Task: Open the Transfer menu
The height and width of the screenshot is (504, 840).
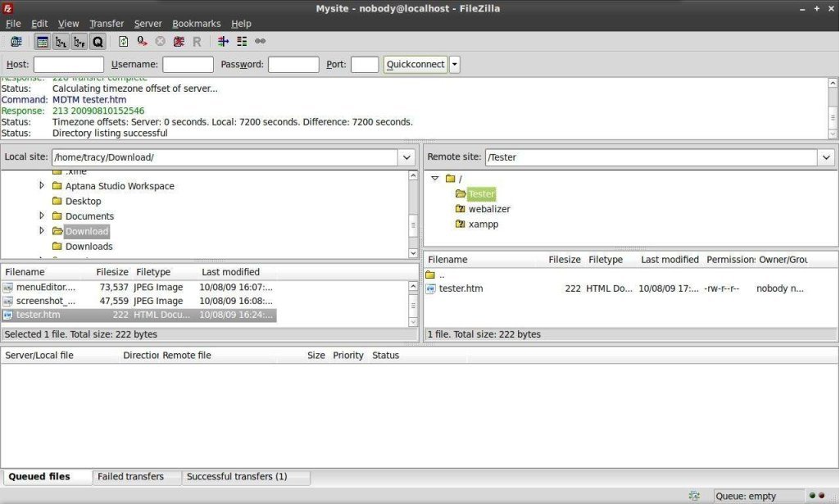Action: 106,23
